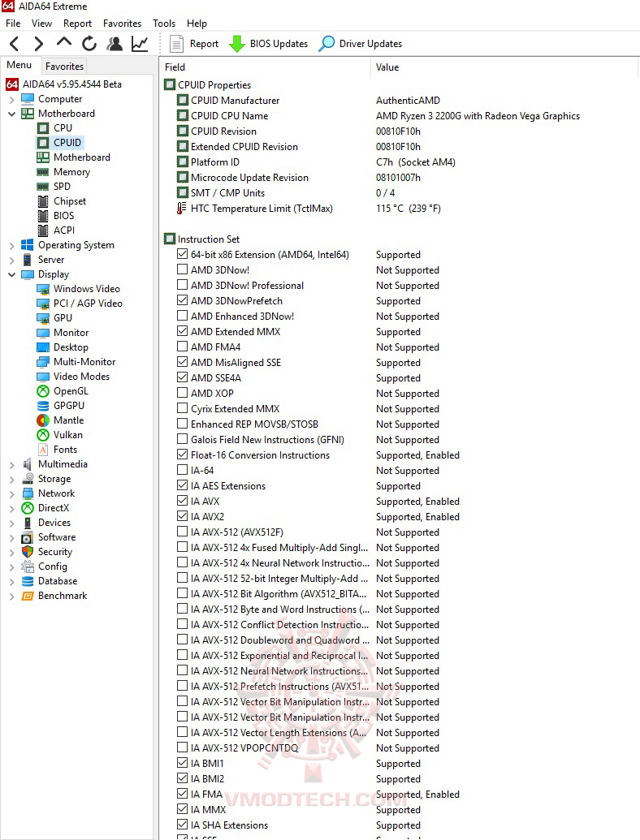Viewport: 640px width, 840px height.
Task: Select the Microcode Update Revision row
Action: coord(400,177)
